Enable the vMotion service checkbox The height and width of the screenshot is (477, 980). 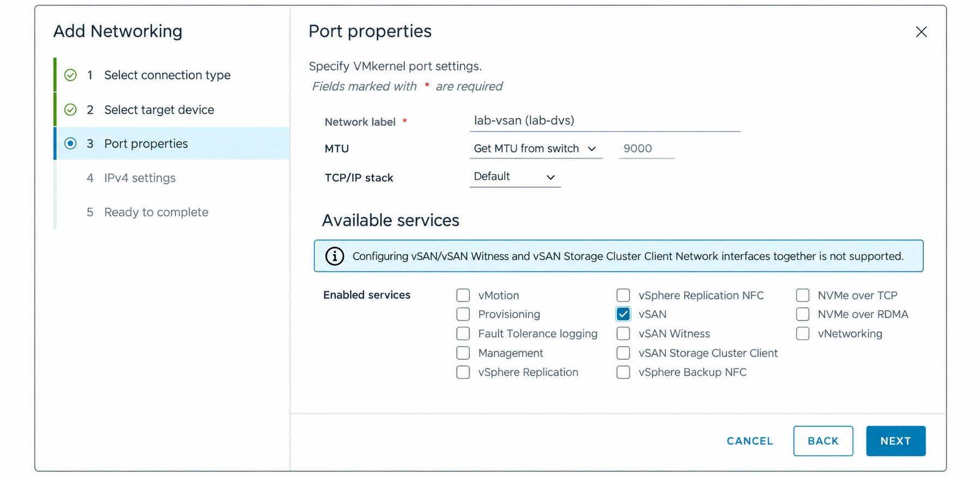click(463, 295)
